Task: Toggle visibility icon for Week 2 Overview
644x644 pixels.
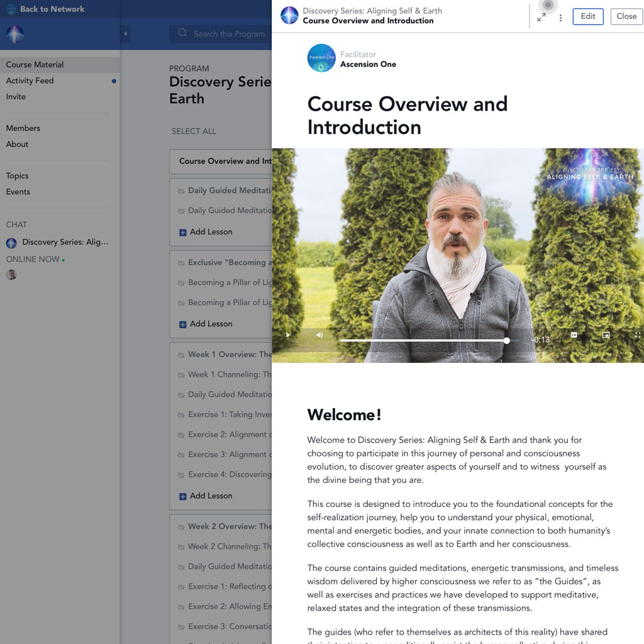Action: click(x=180, y=527)
